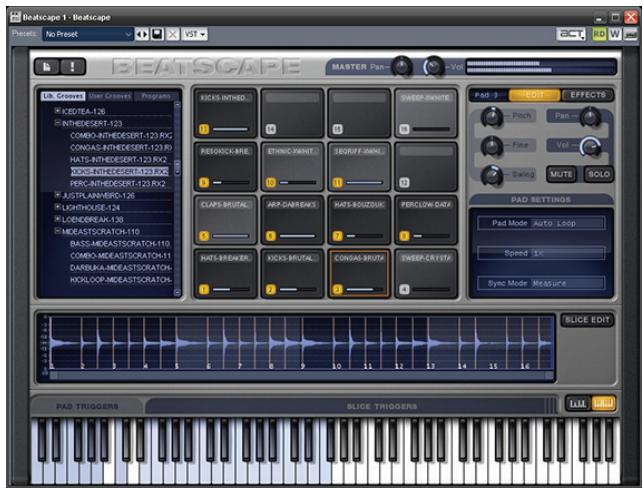Screen dimensions: 643x489
Task: Toggle the RD automation read button
Action: [599, 34]
